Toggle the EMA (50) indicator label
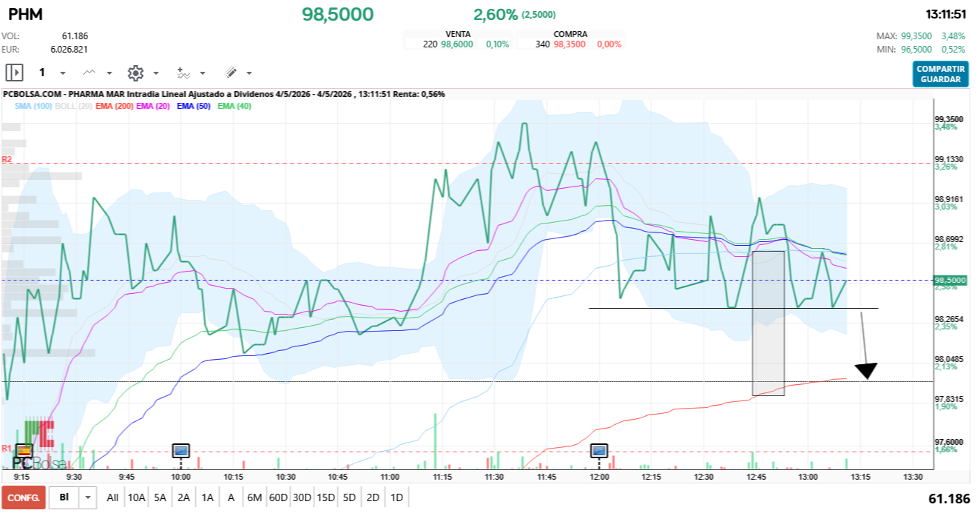This screenshot has height=513, width=980. tap(194, 107)
